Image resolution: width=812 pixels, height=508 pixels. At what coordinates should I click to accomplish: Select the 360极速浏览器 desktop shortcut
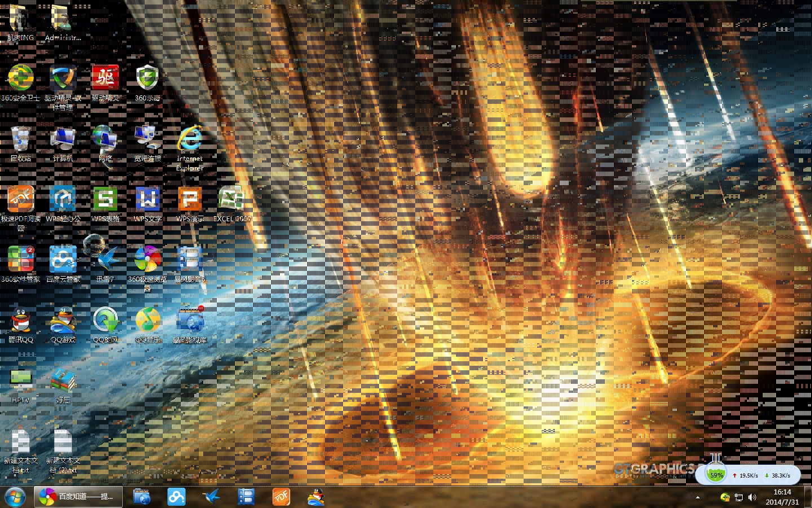tap(148, 269)
